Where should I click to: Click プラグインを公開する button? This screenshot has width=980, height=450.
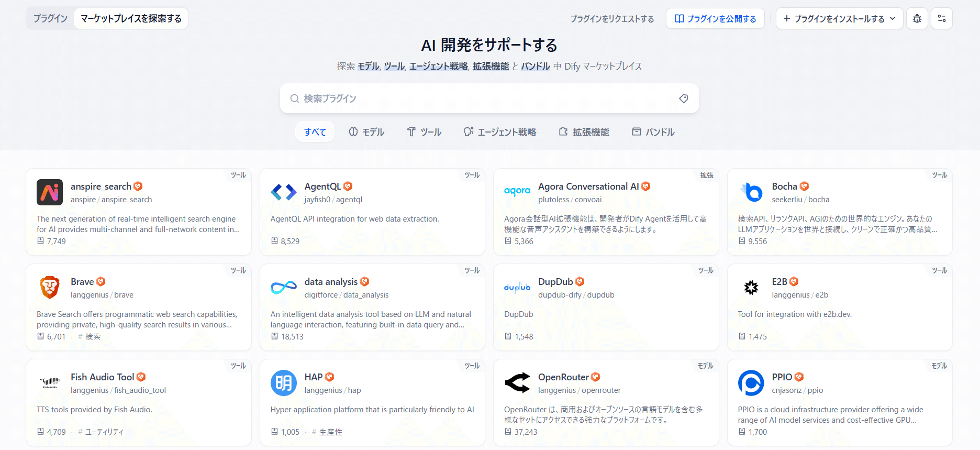coord(715,18)
